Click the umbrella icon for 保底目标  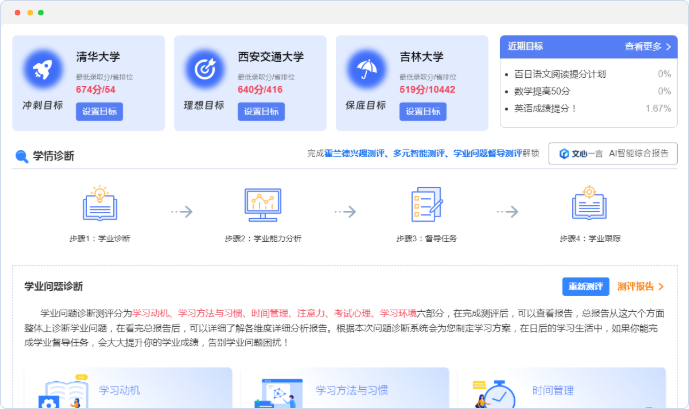[366, 69]
